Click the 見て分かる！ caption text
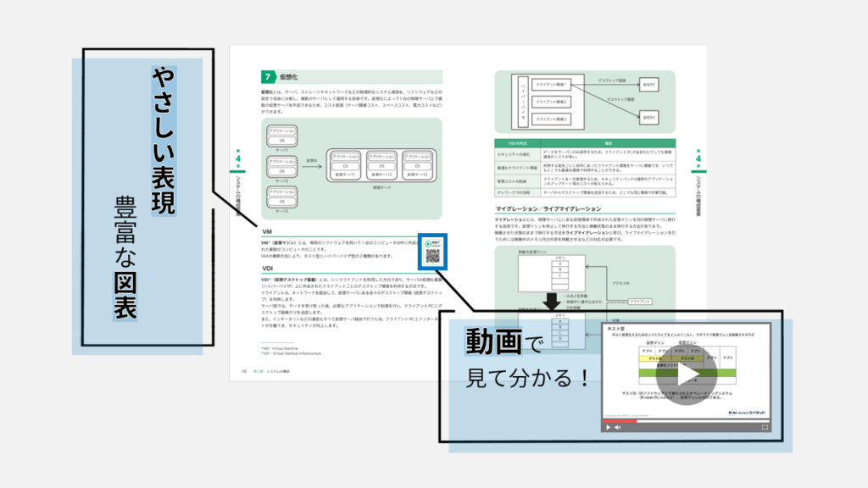868x488 pixels. [x=527, y=378]
